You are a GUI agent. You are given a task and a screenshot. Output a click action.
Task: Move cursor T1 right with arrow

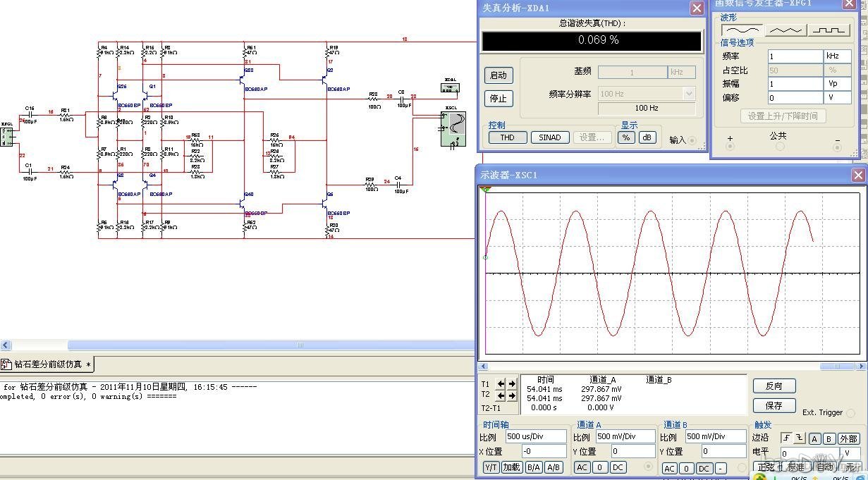tap(512, 384)
